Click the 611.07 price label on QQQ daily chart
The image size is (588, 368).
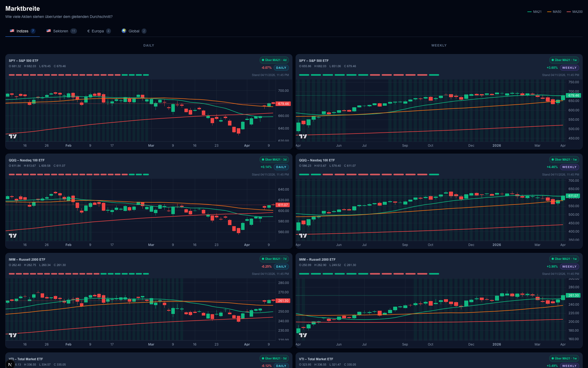pyautogui.click(x=283, y=205)
